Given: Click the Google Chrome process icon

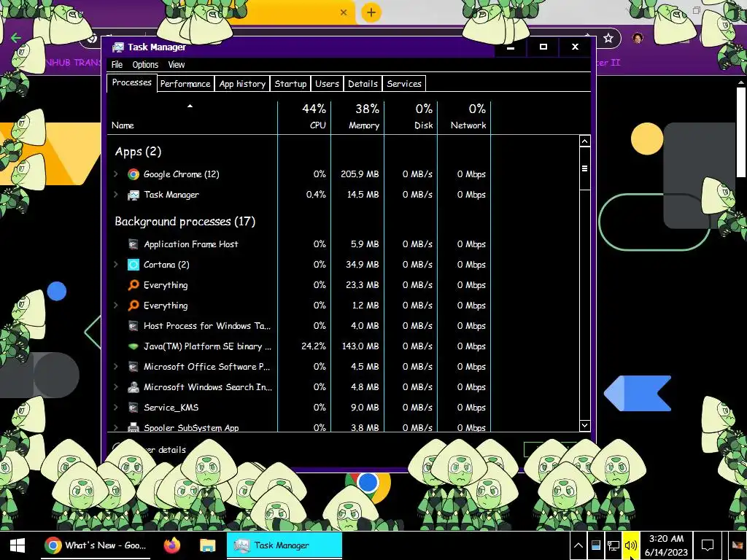Looking at the screenshot, I should (x=133, y=174).
